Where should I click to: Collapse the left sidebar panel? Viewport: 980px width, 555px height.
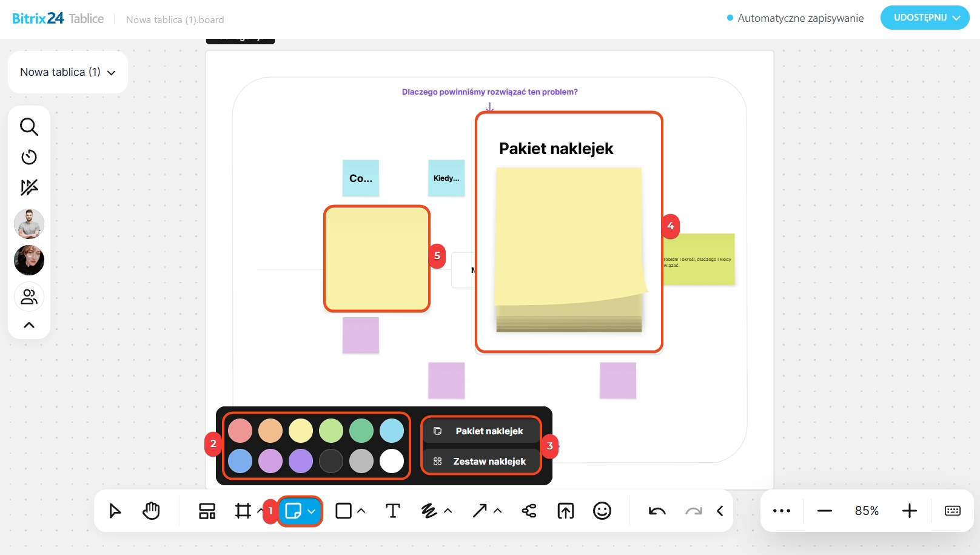pos(29,325)
